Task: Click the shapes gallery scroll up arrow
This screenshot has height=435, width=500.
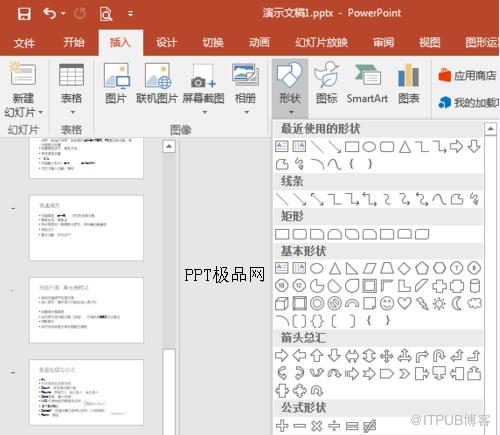Action: [490, 129]
